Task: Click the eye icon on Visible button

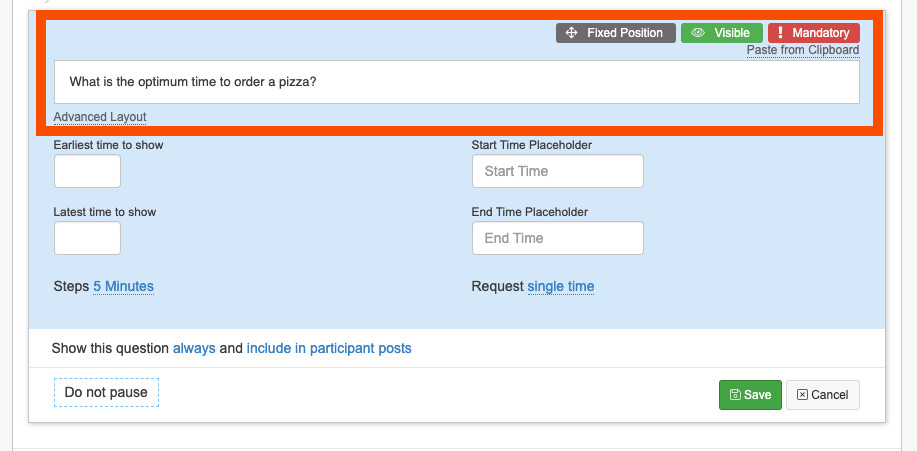Action: click(699, 33)
